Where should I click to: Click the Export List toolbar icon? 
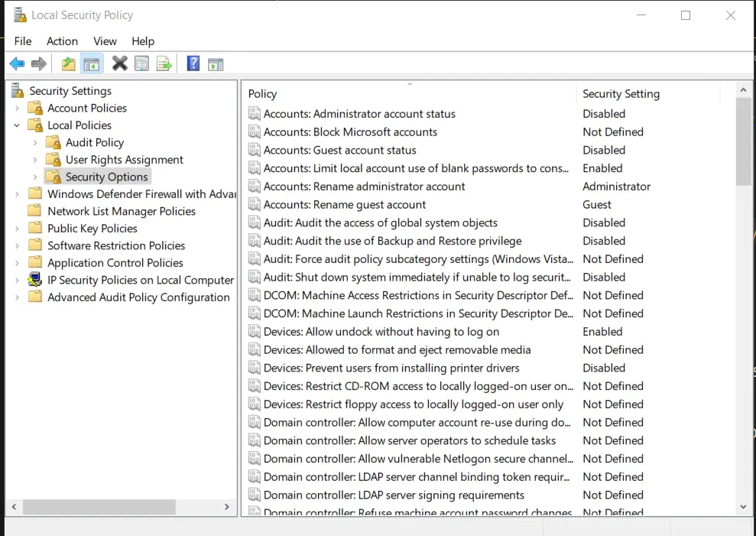(x=164, y=64)
